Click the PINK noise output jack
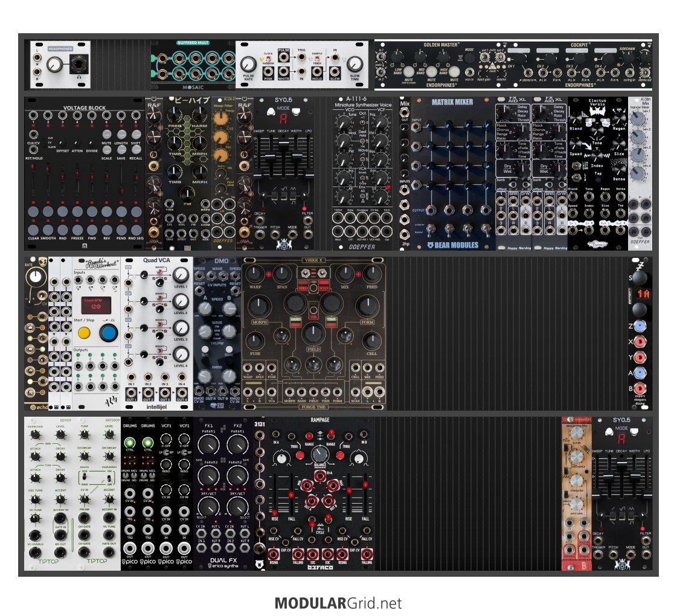 (268, 71)
